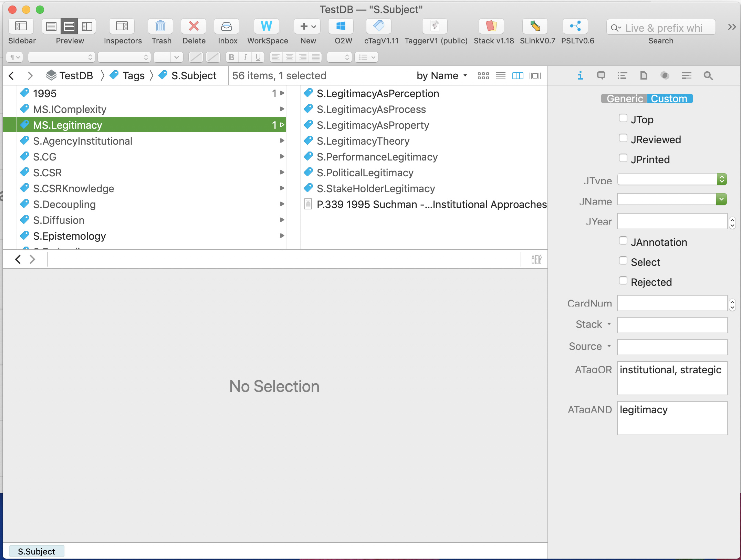
Task: Select the S.LegitimacyTheory tag
Action: [363, 141]
